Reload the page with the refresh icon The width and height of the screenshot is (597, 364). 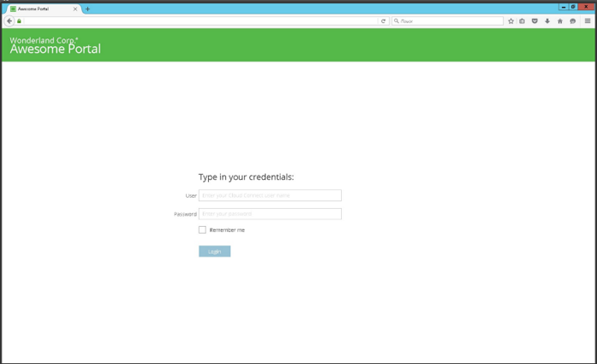pyautogui.click(x=384, y=21)
